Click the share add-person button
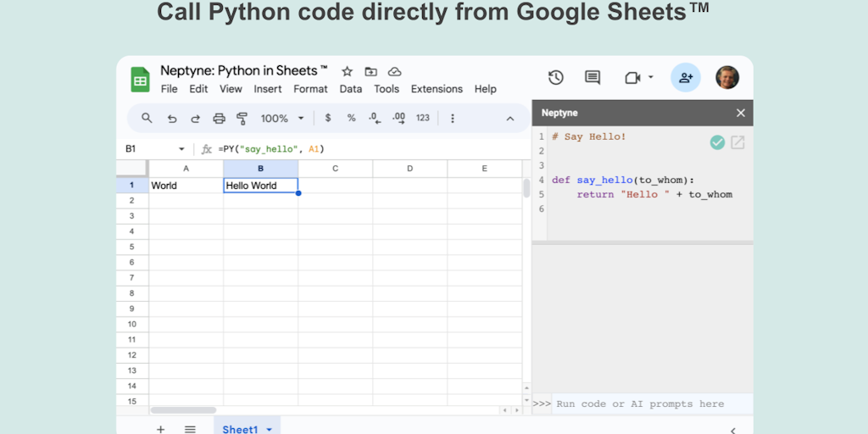 pyautogui.click(x=685, y=78)
